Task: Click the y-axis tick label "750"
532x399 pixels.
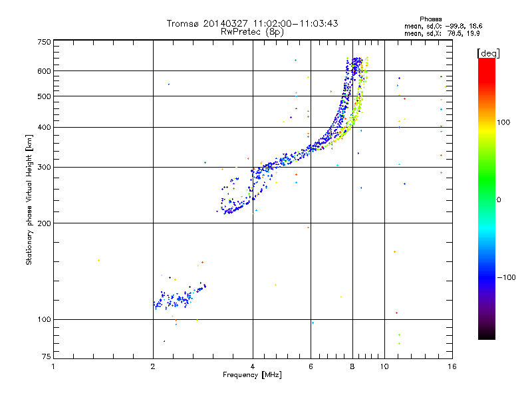Action: pyautogui.click(x=44, y=42)
